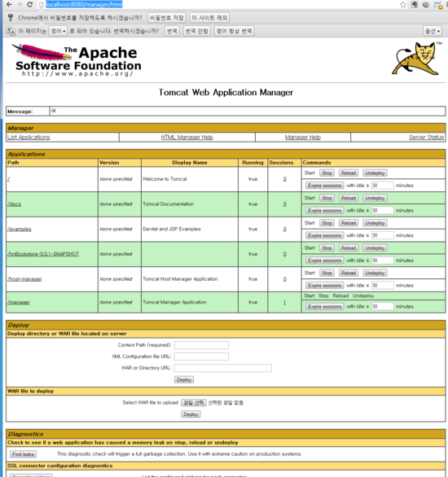
Task: Expire sessions for the /docs application
Action: click(324, 210)
